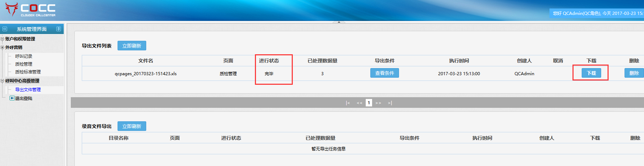Screen dimensions: 644x166
Task: Click the COCC bull logo
Action: [12, 9]
